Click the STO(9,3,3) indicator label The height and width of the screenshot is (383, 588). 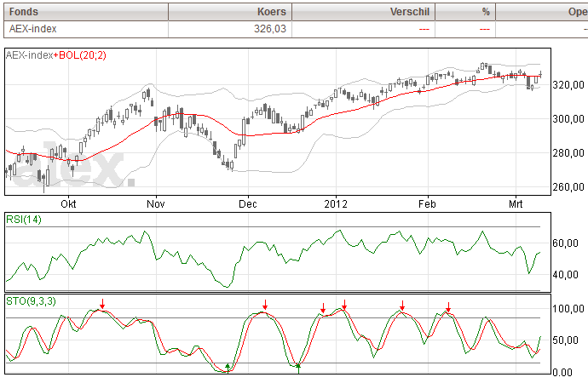31,300
